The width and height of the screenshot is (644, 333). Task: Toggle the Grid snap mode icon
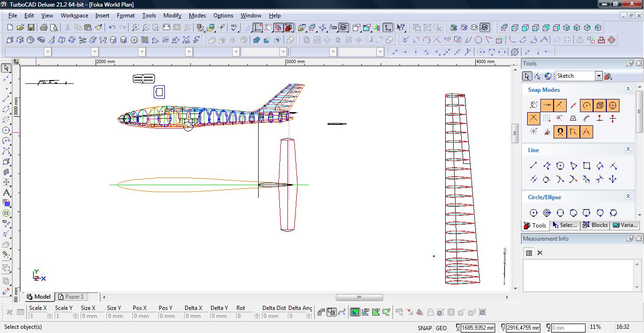546,119
